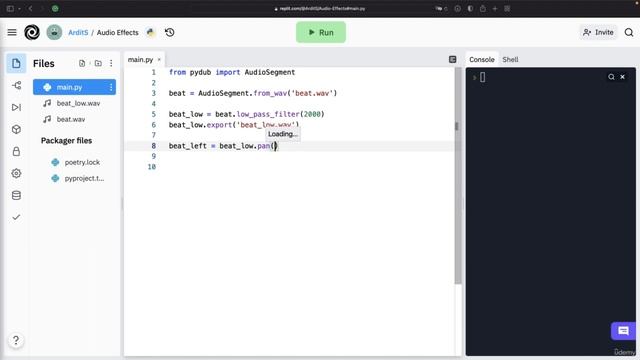Open browser sidebar toggle icon
Viewport: 640px width, 360px height.
click(10, 8)
